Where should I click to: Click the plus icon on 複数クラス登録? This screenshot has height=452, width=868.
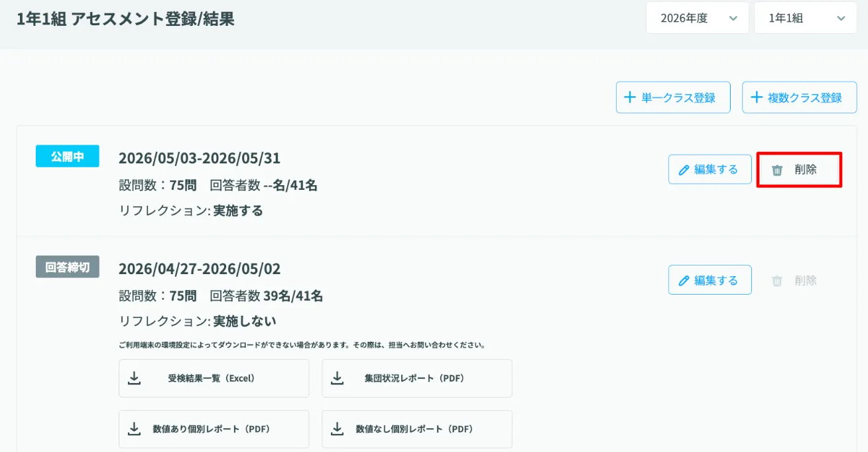(x=756, y=98)
